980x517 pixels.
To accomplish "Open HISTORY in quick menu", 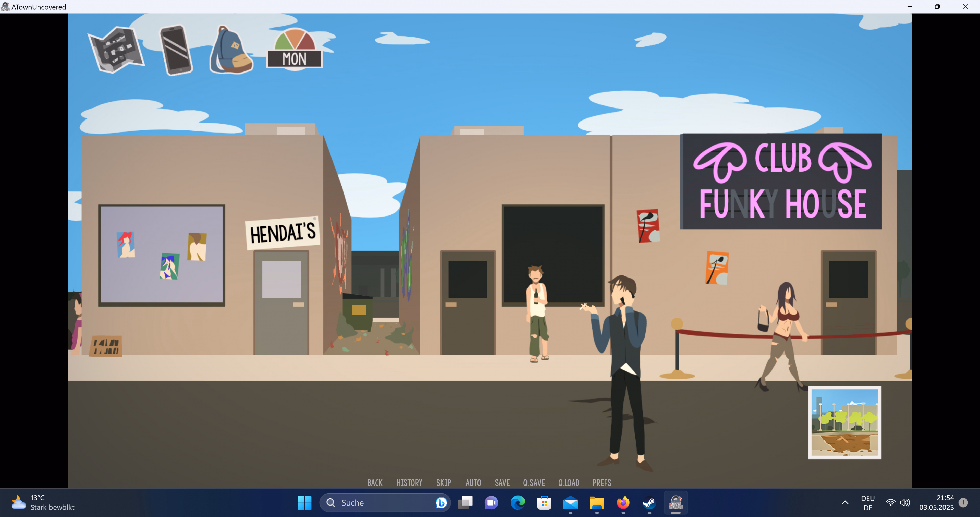I will click(x=409, y=483).
